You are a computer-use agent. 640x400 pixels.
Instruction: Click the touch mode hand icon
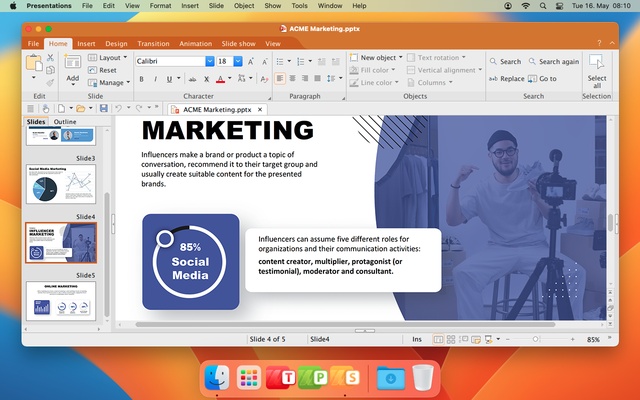tap(46, 109)
